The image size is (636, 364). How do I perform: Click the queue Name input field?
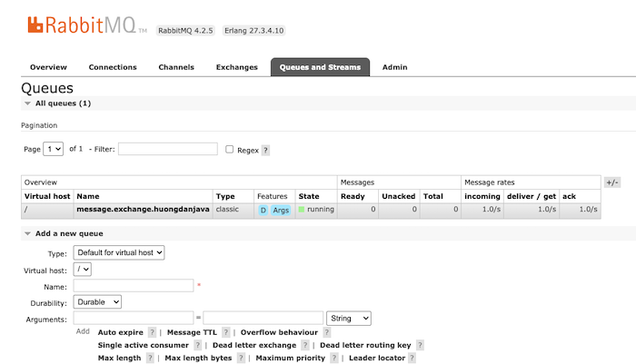tap(134, 285)
